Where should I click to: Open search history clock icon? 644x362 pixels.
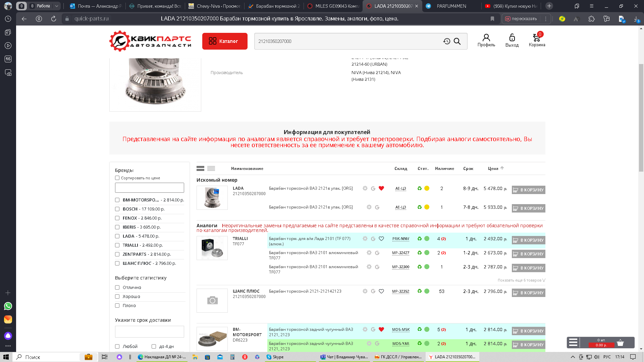[x=446, y=41]
